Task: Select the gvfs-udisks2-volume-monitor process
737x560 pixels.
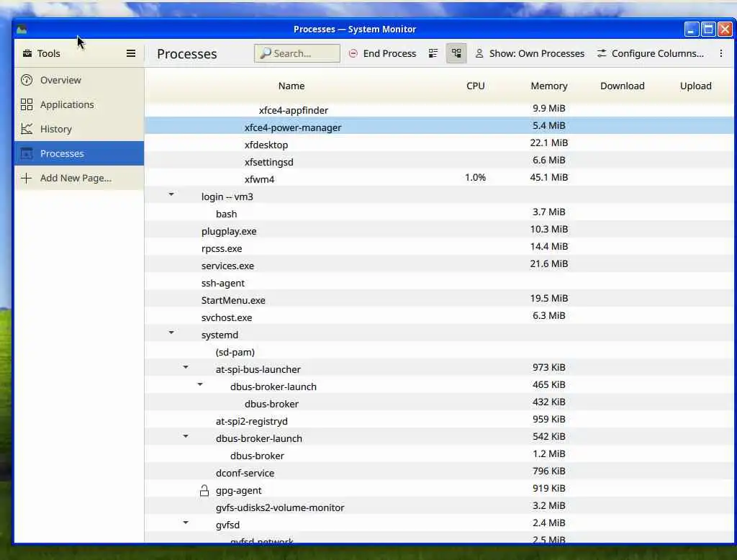Action: (x=438, y=506)
